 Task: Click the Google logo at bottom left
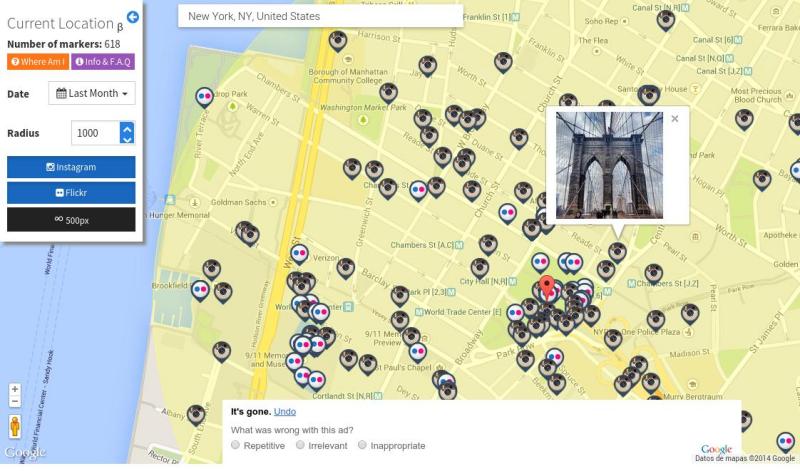pyautogui.click(x=25, y=452)
